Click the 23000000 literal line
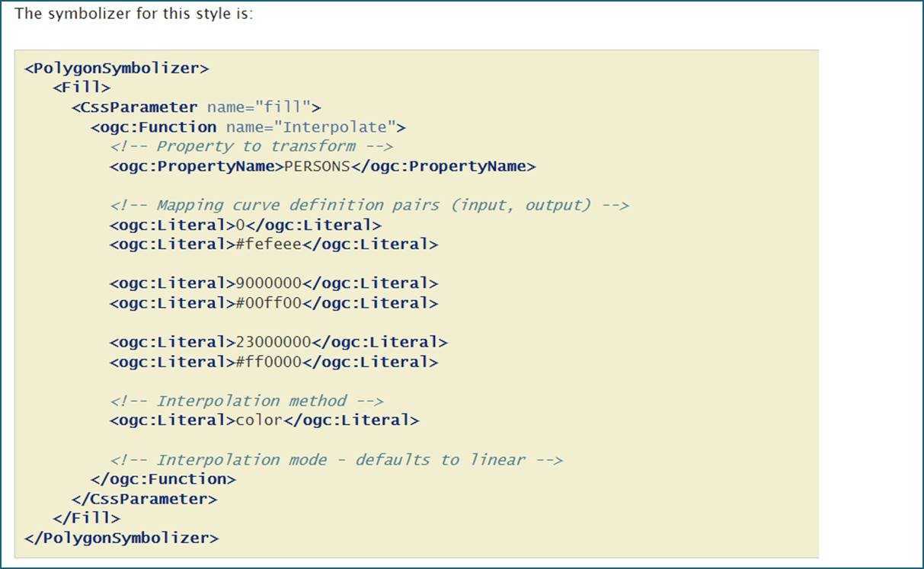This screenshot has height=569, width=924. click(279, 342)
